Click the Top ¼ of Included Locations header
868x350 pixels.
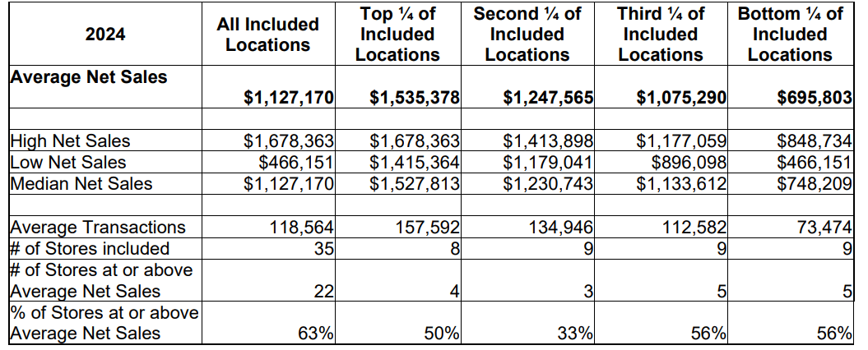point(397,35)
